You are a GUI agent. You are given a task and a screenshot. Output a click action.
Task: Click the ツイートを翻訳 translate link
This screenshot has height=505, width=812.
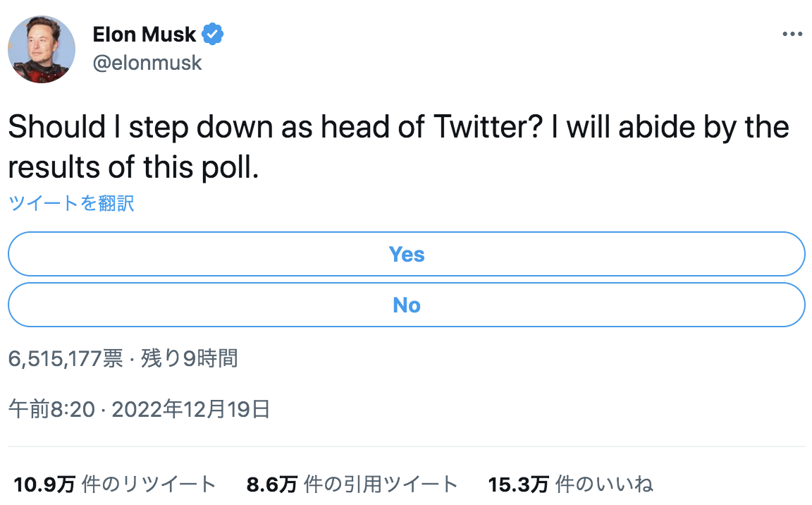click(x=71, y=203)
